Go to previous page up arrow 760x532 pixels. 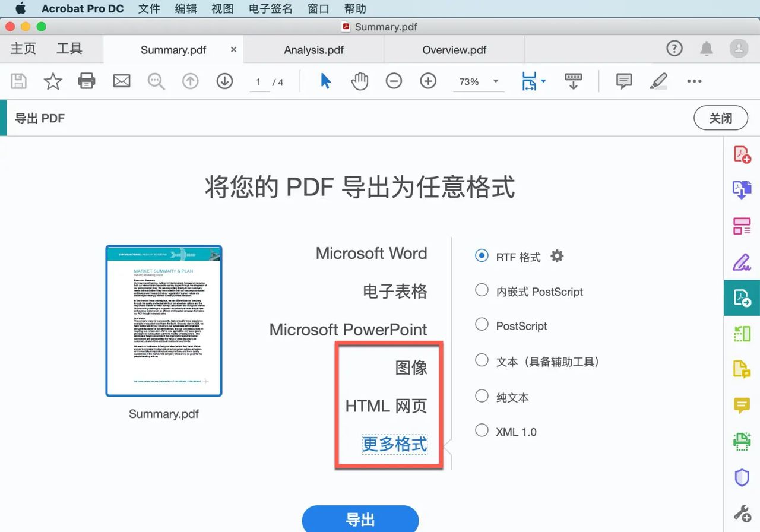(190, 81)
